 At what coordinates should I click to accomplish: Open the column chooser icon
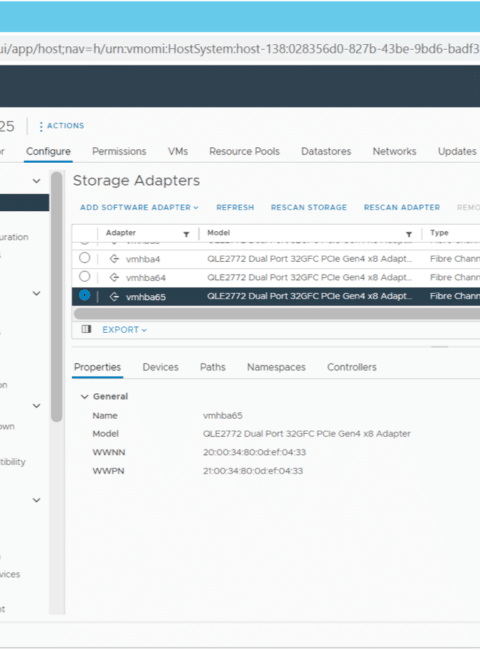point(86,329)
